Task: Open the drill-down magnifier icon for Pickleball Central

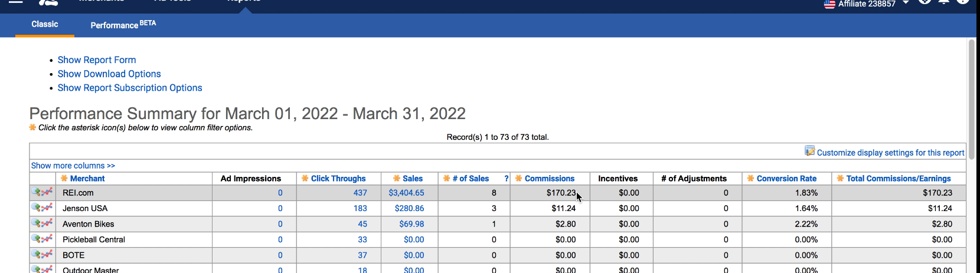Action: click(37, 239)
